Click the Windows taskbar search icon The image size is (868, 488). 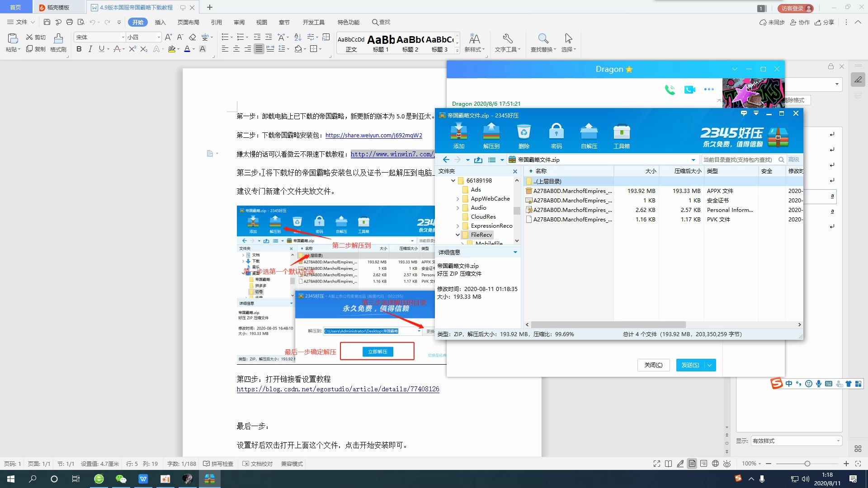pos(33,479)
